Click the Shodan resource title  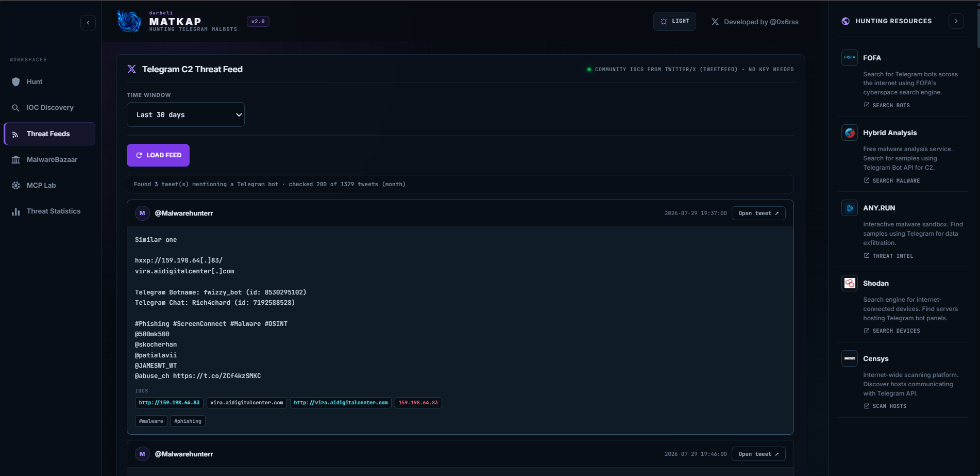[876, 283]
